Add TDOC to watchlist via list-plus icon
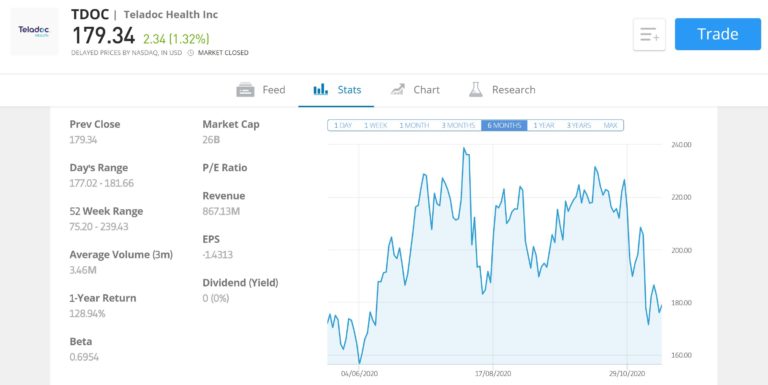Screen dimensions: 768x385 coord(649,34)
